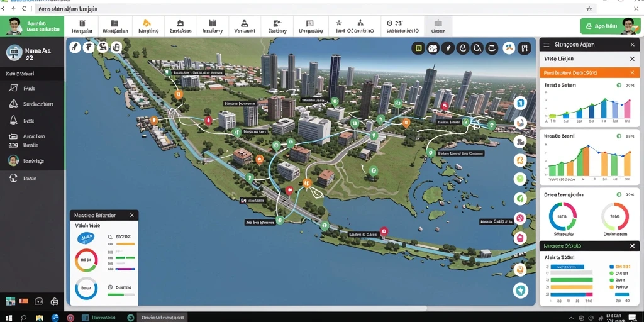This screenshot has width=644, height=322.
Task: Toggle the green indicator beside the first chart title
Action: pos(619,85)
